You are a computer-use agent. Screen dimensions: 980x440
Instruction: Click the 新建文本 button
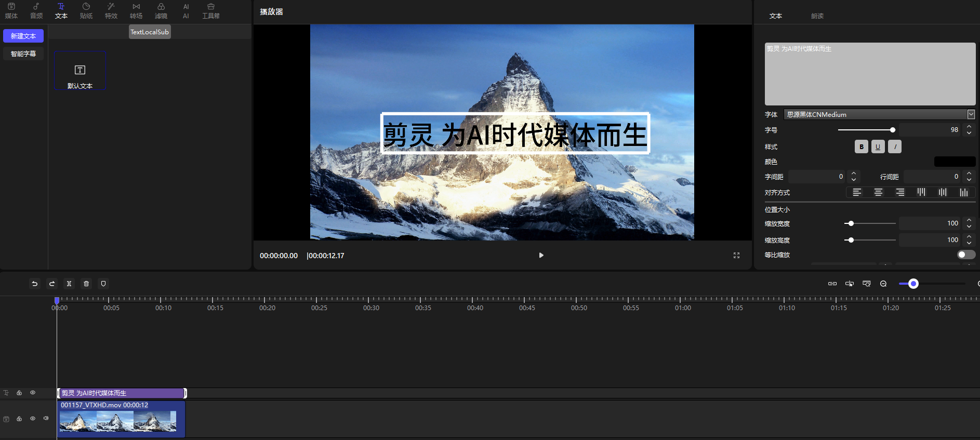point(23,36)
